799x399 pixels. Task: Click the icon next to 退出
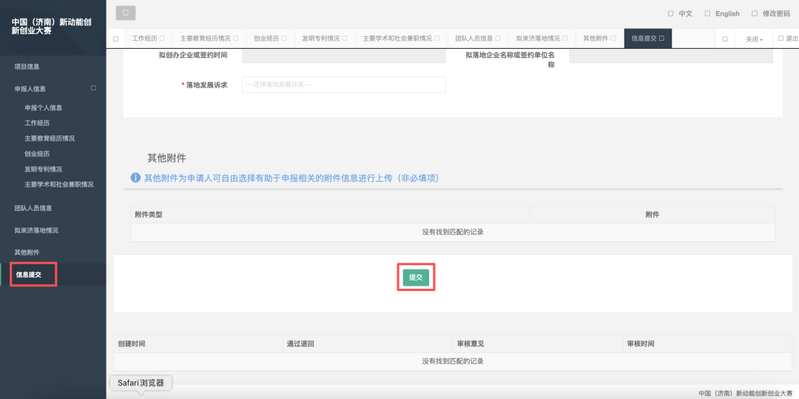781,38
